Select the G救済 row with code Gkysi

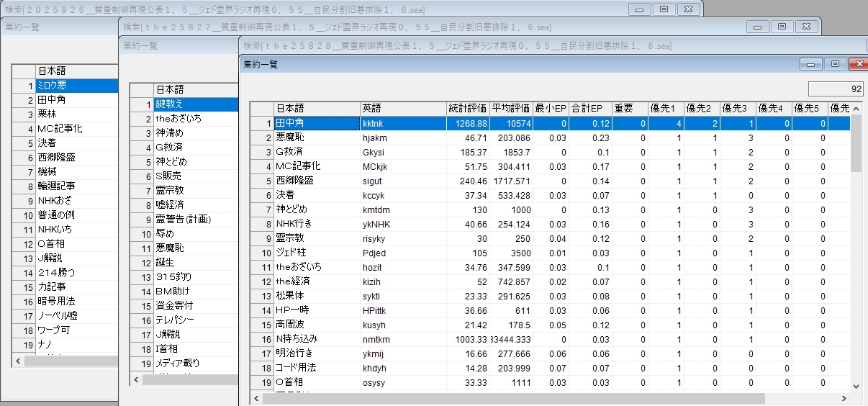point(317,152)
